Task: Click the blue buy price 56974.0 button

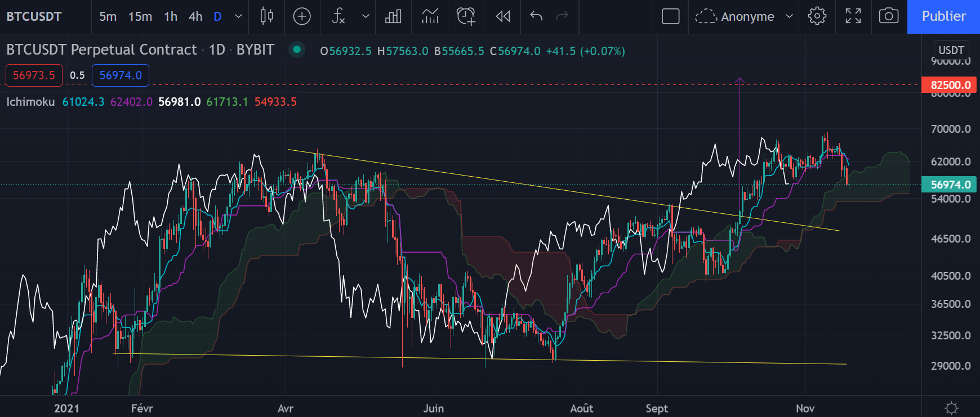Action: click(121, 75)
